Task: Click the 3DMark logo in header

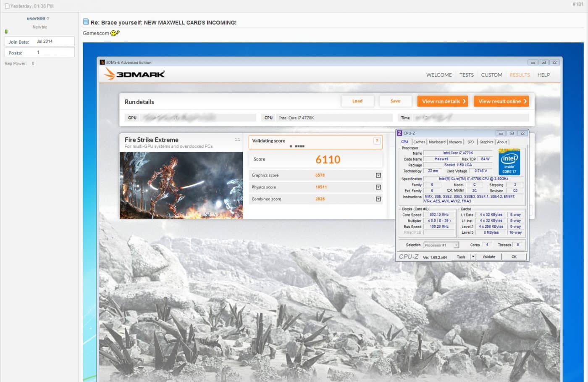Action: coord(134,74)
